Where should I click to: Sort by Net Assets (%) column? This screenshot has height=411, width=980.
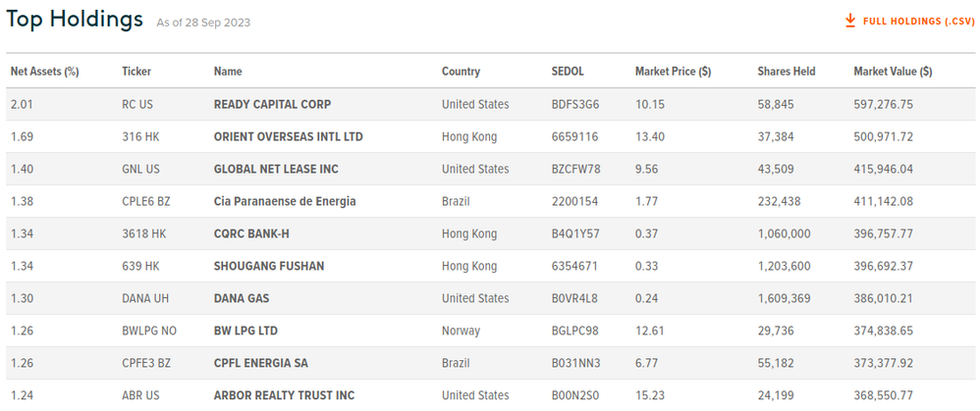click(44, 72)
